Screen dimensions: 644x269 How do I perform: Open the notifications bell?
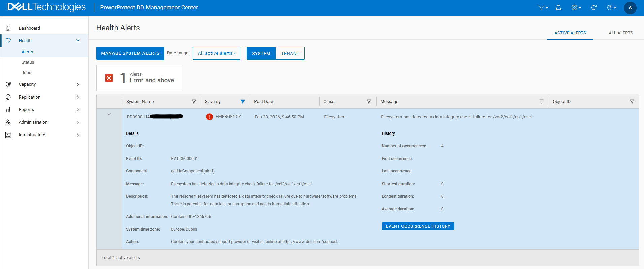tap(558, 7)
